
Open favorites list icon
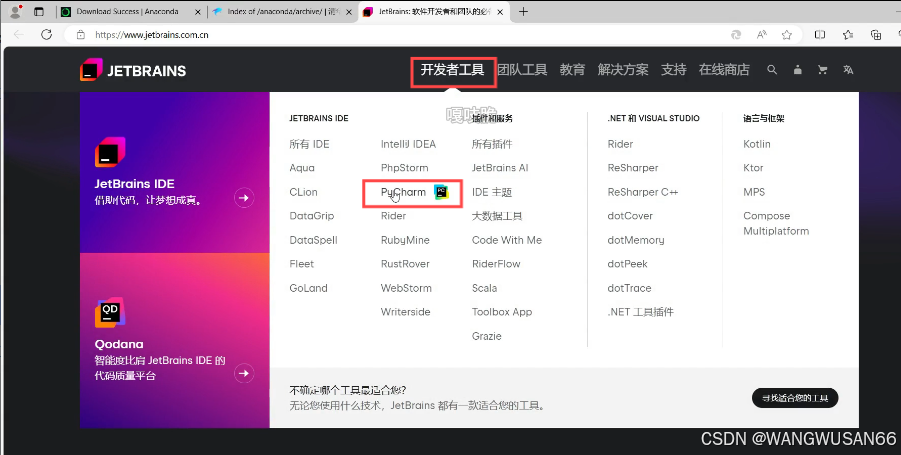point(848,34)
